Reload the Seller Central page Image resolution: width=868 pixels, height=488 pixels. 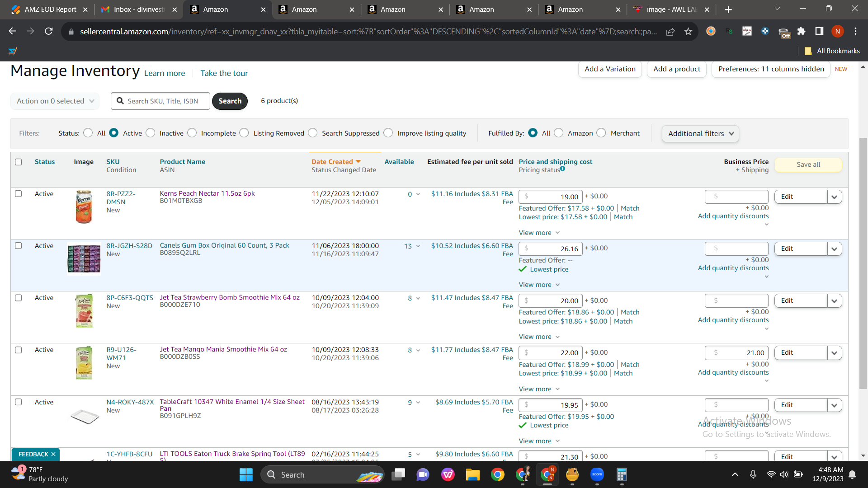(49, 31)
